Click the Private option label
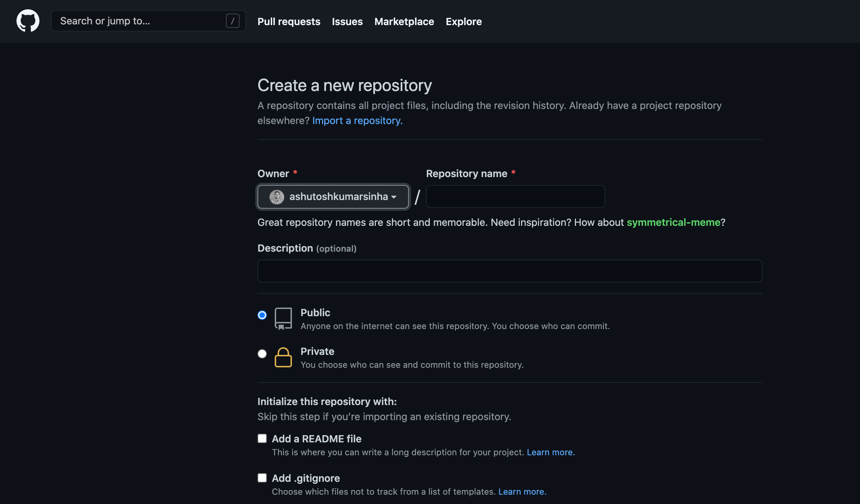Viewport: 860px width, 504px height. point(317,351)
